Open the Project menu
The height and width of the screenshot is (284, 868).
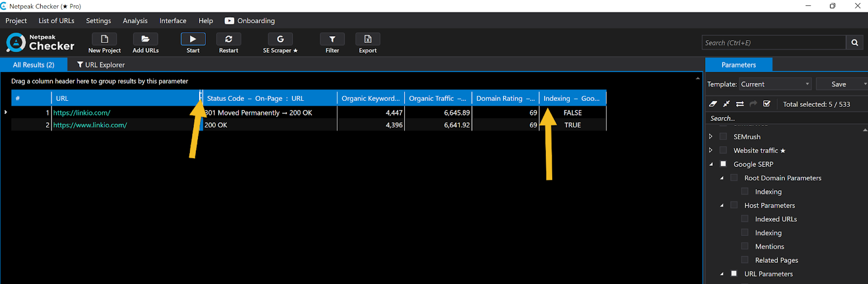(16, 21)
